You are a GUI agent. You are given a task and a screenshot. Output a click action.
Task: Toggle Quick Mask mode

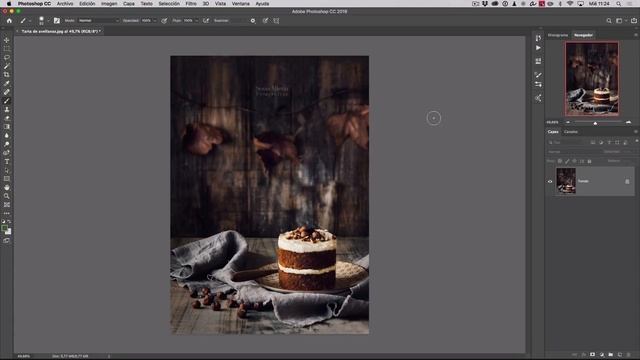pyautogui.click(x=7, y=241)
